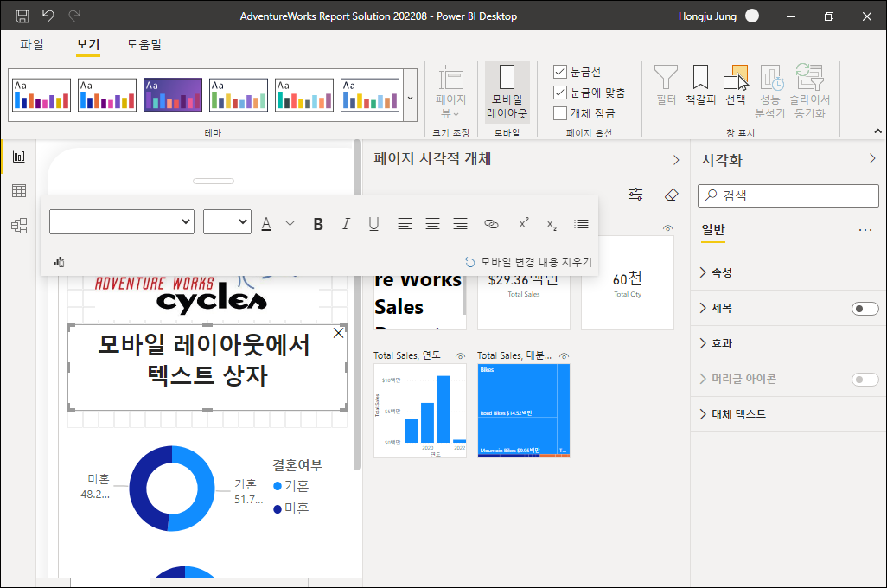Viewport: 887px width, 588px height.
Task: Click the eraser clear icon
Action: click(x=671, y=195)
